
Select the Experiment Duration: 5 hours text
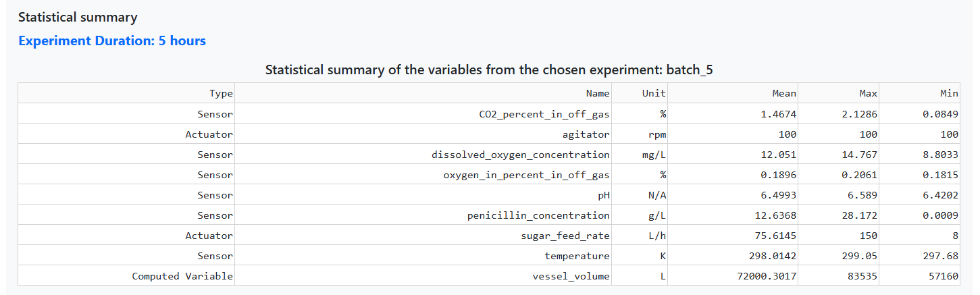click(112, 41)
